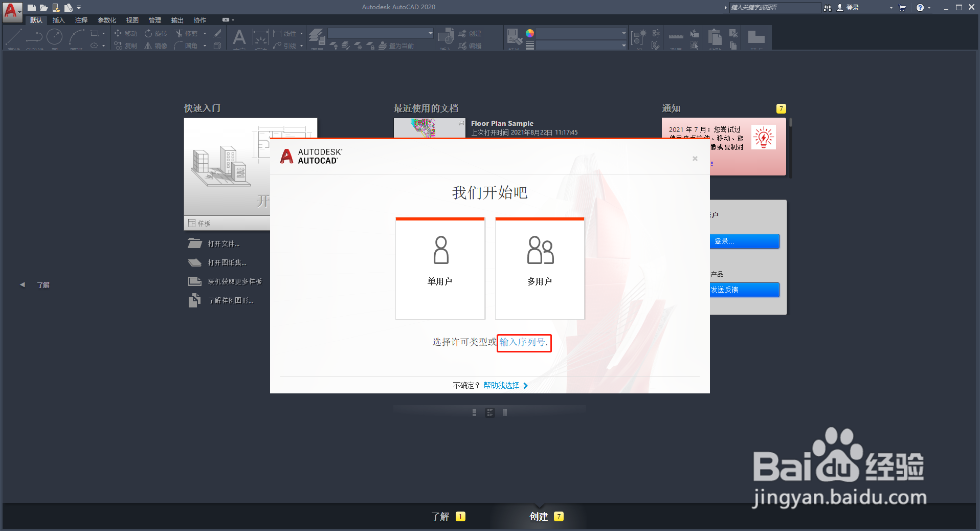Screen dimensions: 980x531
Task: Click the Group icon in ribbon
Action: pyautogui.click(x=638, y=37)
